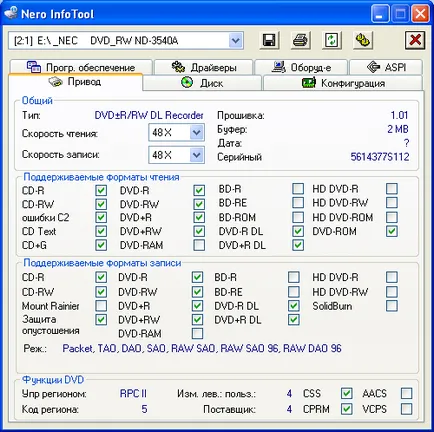Toggle the CSS checkbox
The image size is (434, 432).
[x=347, y=393]
